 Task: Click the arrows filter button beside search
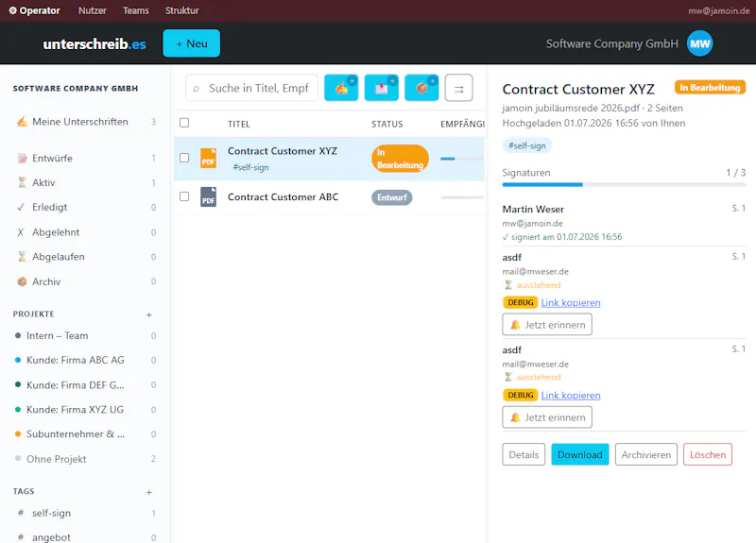click(458, 88)
